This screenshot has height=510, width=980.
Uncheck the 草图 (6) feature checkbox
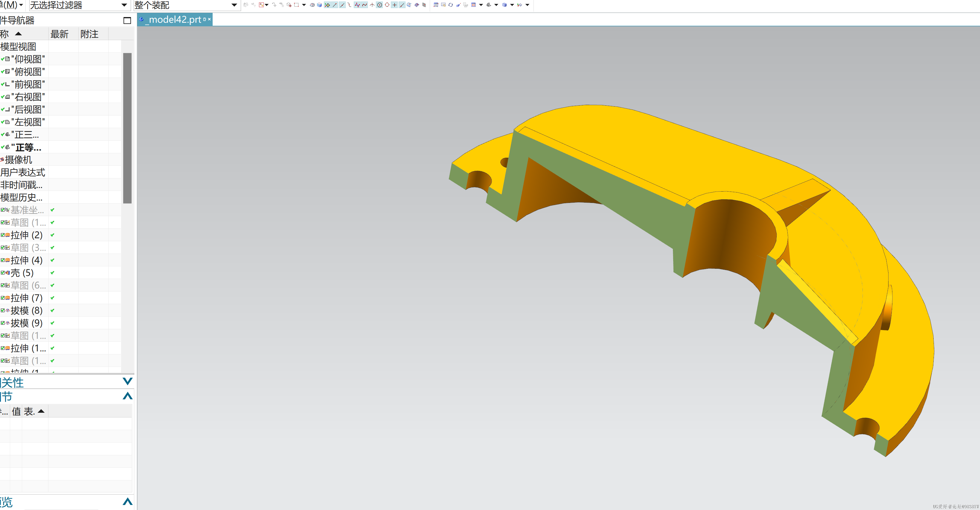click(x=3, y=285)
